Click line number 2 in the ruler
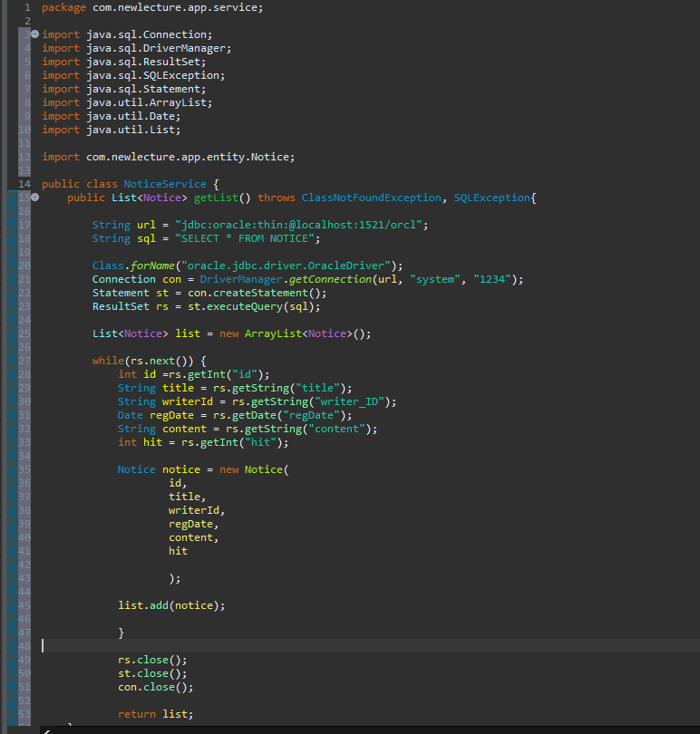Image resolution: width=700 pixels, height=734 pixels. click(x=27, y=21)
